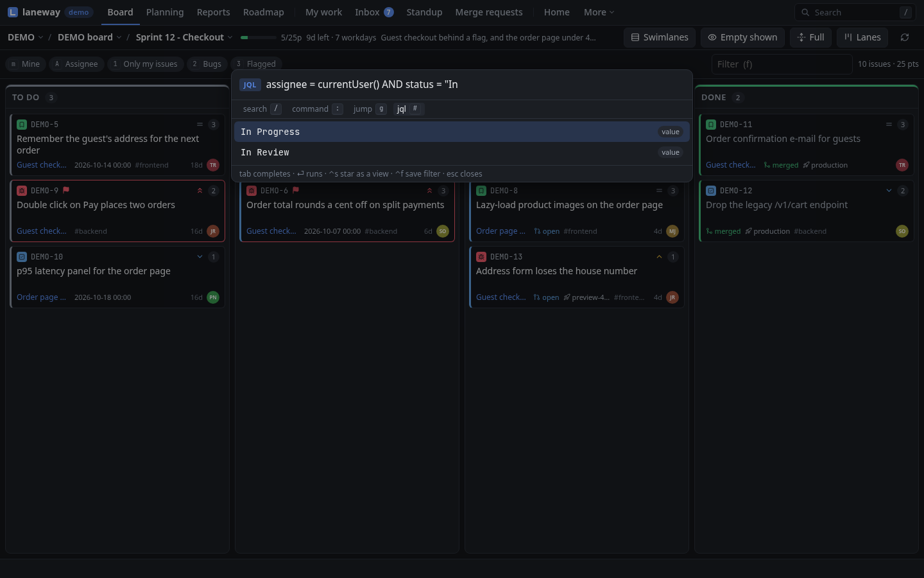This screenshot has height=578, width=924.
Task: Toggle the Only my issues quick filter
Action: pyautogui.click(x=146, y=64)
